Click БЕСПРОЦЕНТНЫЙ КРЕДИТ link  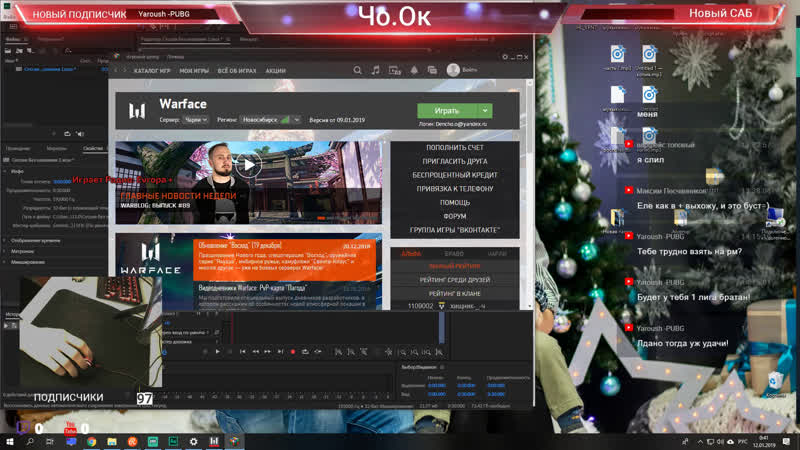[455, 175]
